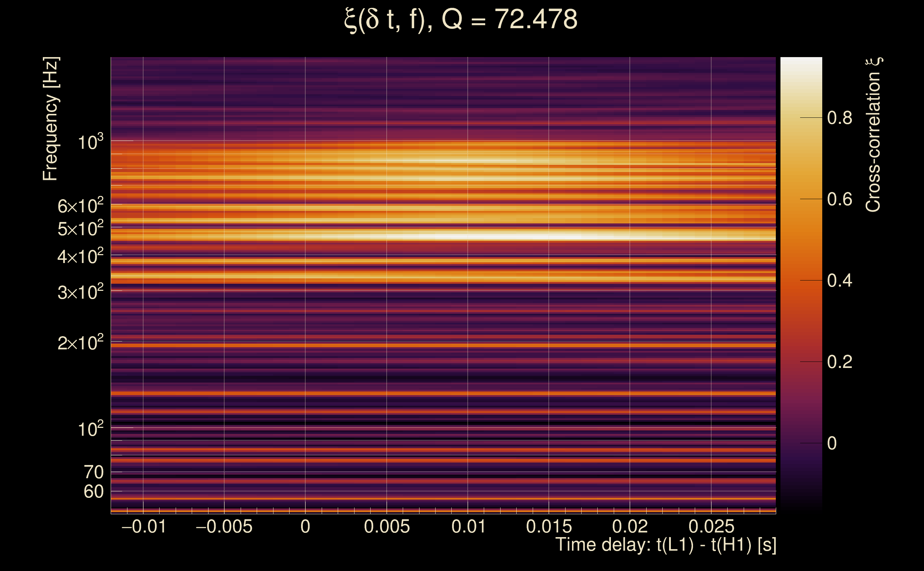Click the 0 tick label on the colorbar

tap(832, 443)
